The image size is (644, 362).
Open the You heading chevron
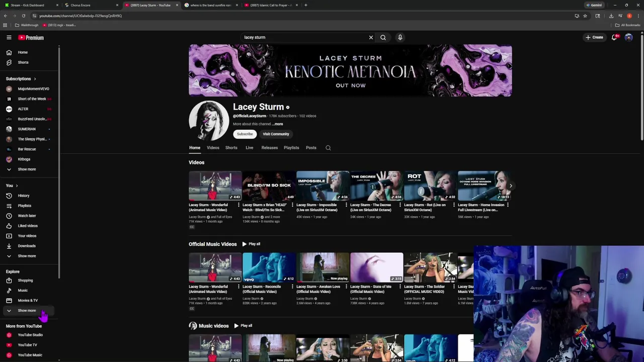coord(17,186)
